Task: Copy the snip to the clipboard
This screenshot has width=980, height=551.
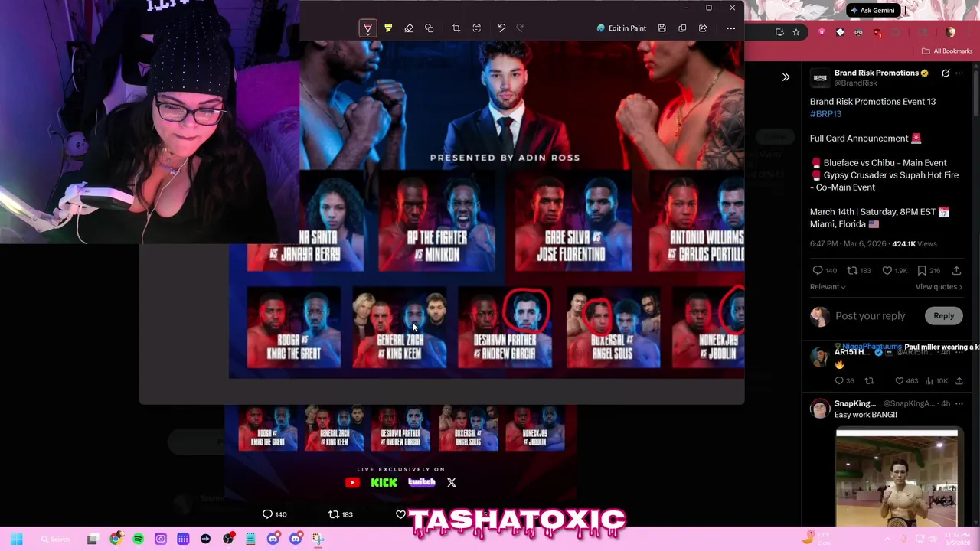Action: tap(682, 28)
